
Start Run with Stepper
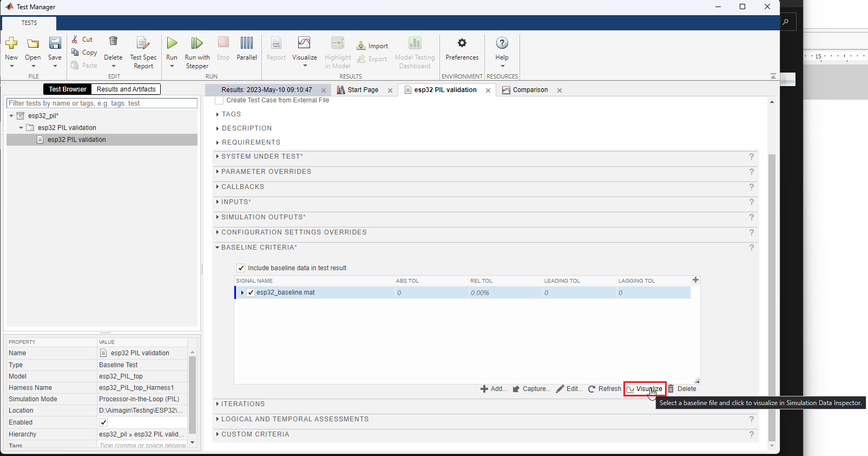click(x=197, y=53)
